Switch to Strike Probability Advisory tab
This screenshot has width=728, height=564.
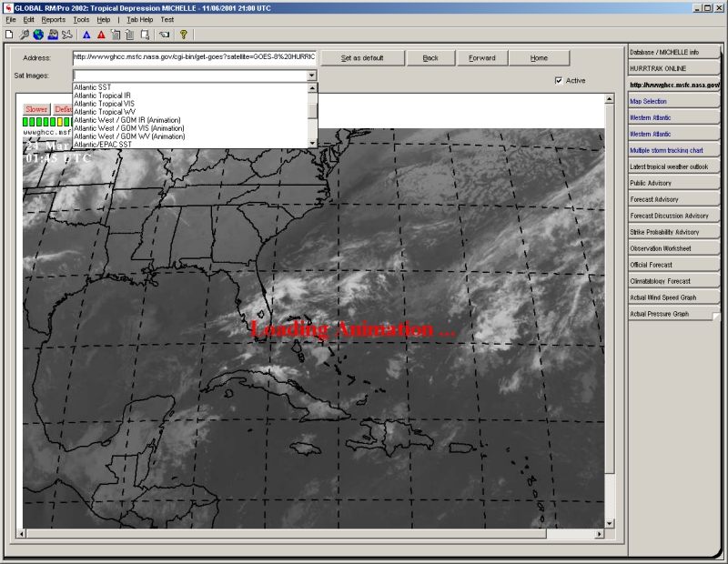[673, 232]
